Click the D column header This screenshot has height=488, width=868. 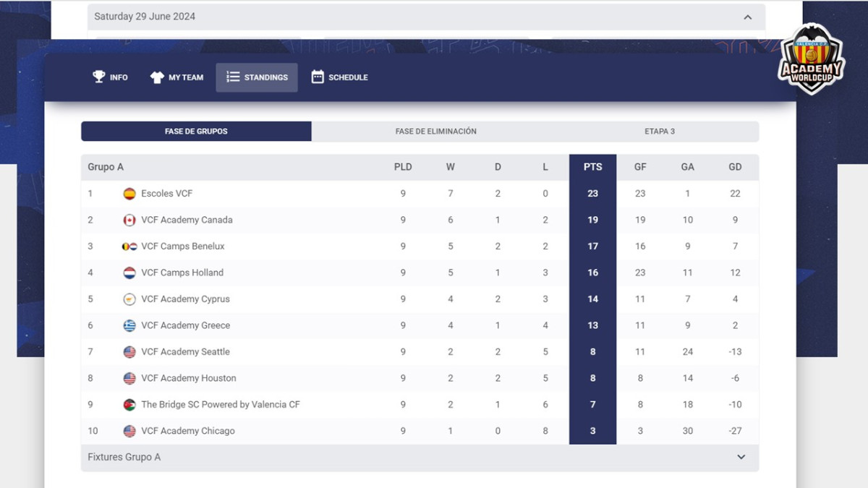(498, 167)
